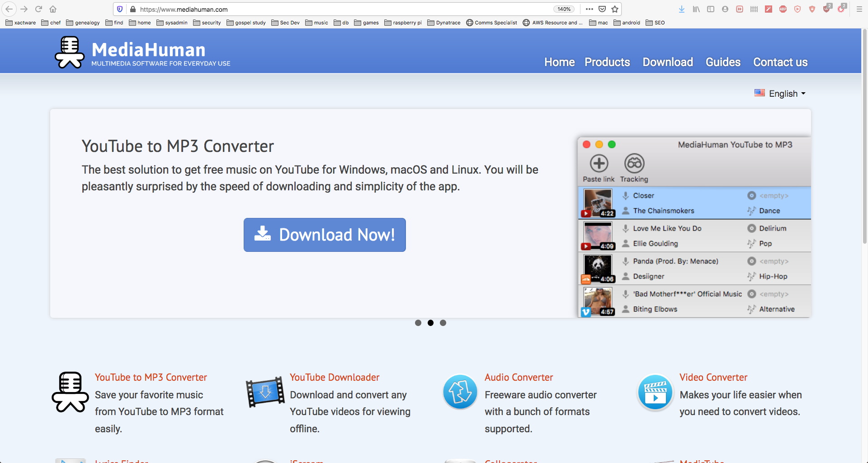This screenshot has width=868, height=463.
Task: Open the Library bookshelf icon
Action: (x=696, y=9)
